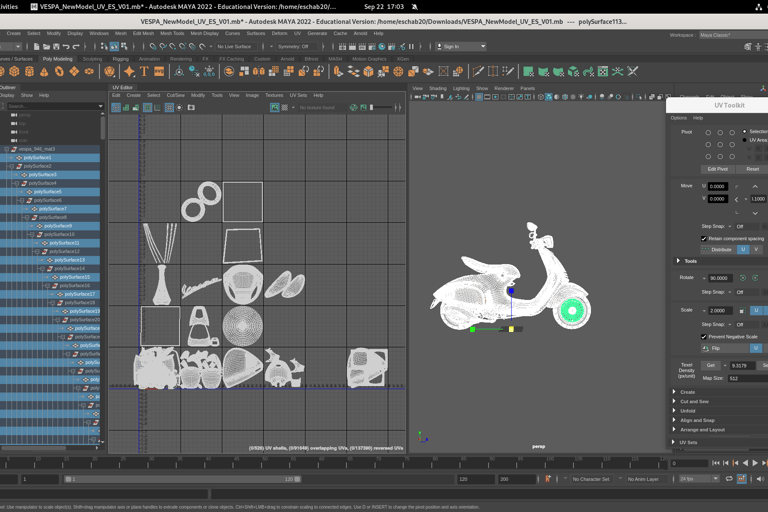Image resolution: width=768 pixels, height=512 pixels.
Task: Click the undo arrow in the status line
Action: pyautogui.click(x=66, y=46)
